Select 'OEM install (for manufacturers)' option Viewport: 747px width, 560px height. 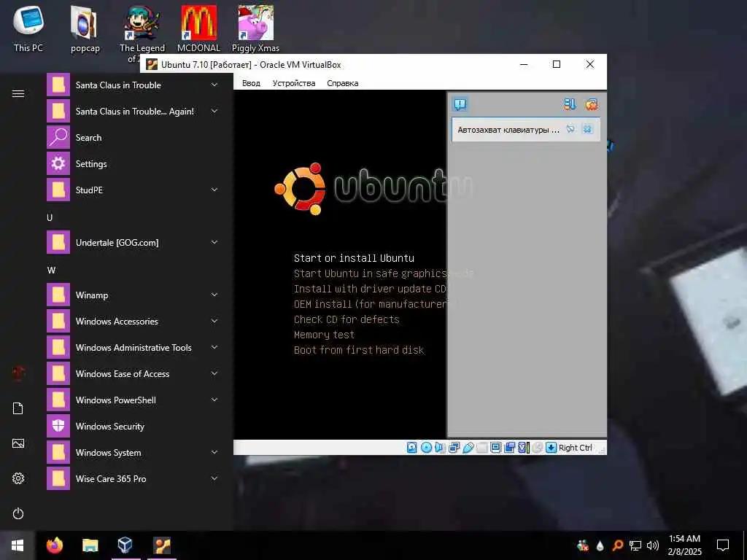coord(370,304)
